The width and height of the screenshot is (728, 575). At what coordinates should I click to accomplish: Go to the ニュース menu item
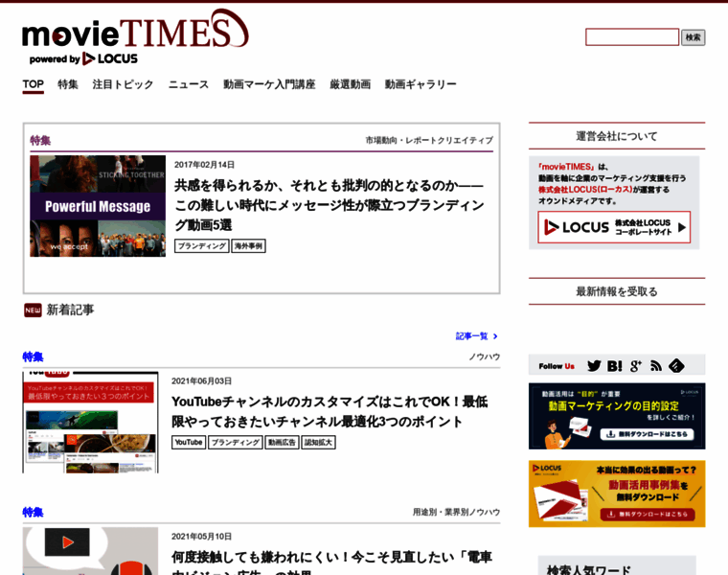click(188, 84)
